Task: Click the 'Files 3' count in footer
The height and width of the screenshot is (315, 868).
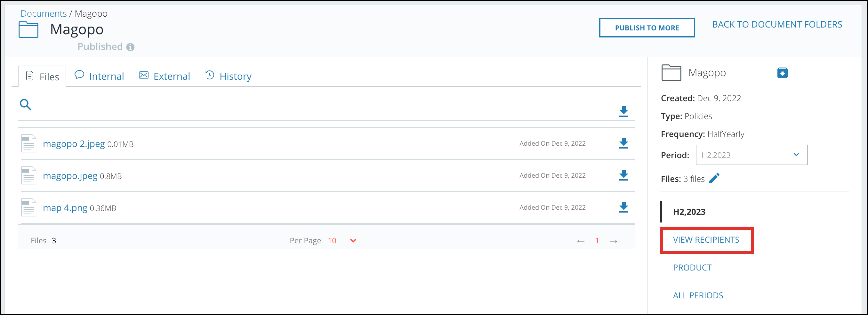Action: 44,240
